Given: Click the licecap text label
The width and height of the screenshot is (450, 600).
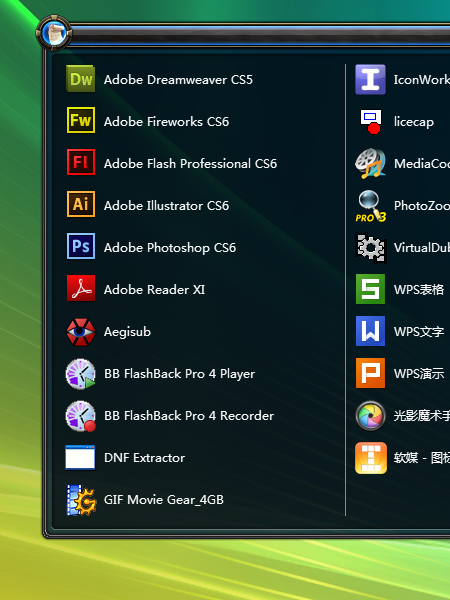Looking at the screenshot, I should [414, 122].
